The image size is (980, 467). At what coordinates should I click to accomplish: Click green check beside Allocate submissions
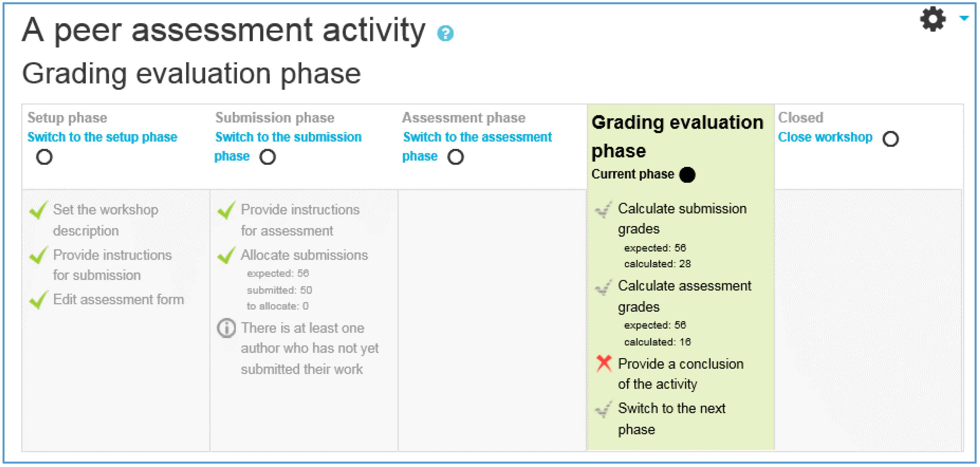point(226,255)
